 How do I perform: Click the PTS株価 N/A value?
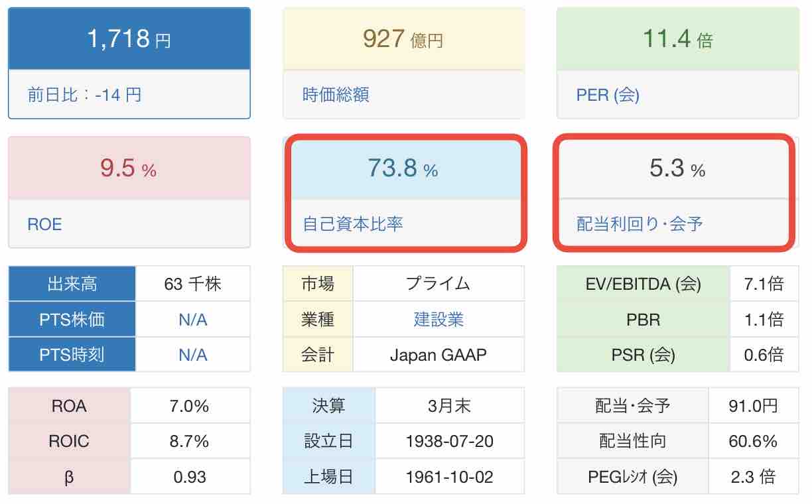pos(193,320)
